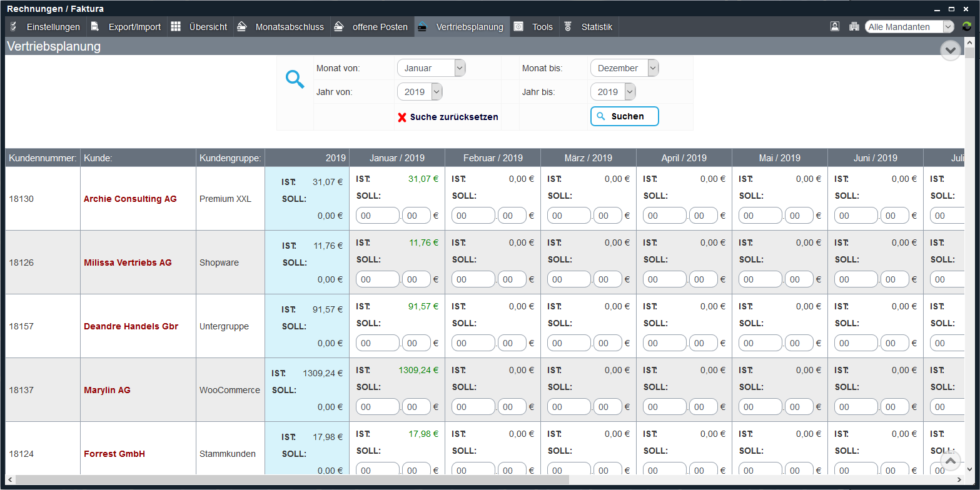
Task: Open the Monat von dropdown
Action: click(x=432, y=68)
